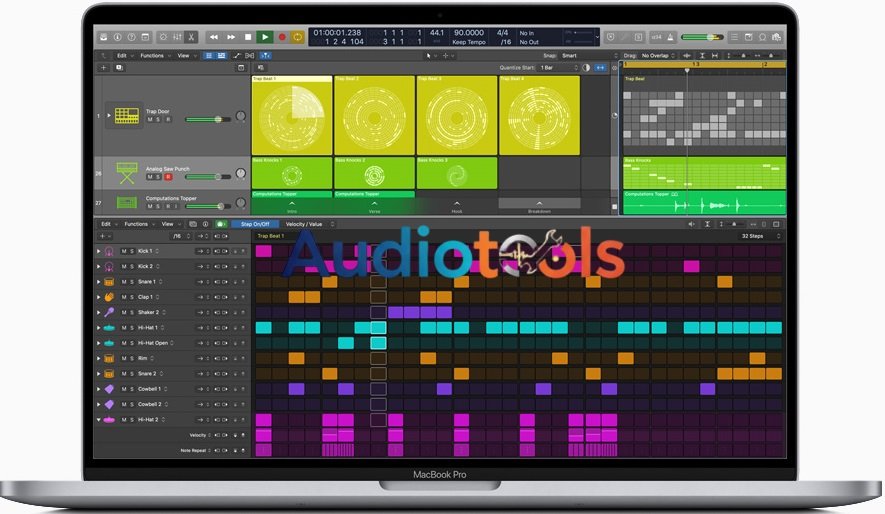
Task: Click the red Record button
Action: (282, 37)
